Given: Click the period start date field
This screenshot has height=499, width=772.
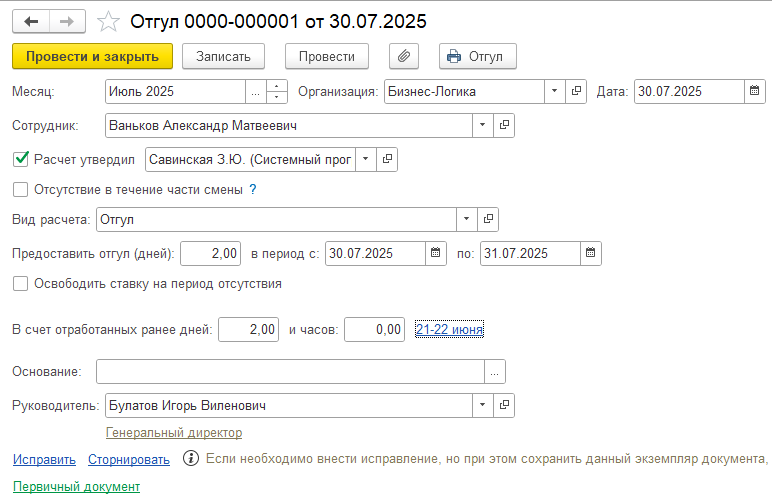Looking at the screenshot, I should pyautogui.click(x=375, y=253).
